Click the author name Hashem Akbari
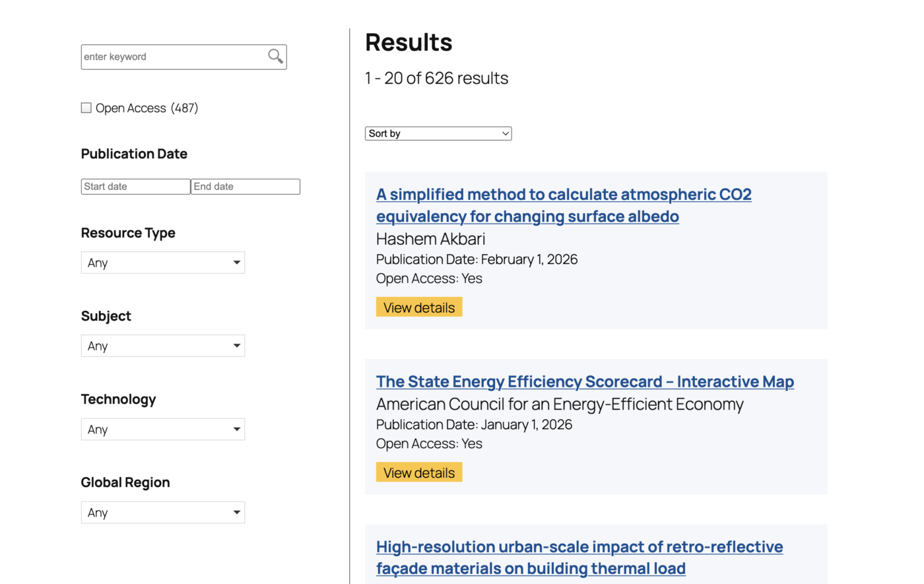 point(431,239)
